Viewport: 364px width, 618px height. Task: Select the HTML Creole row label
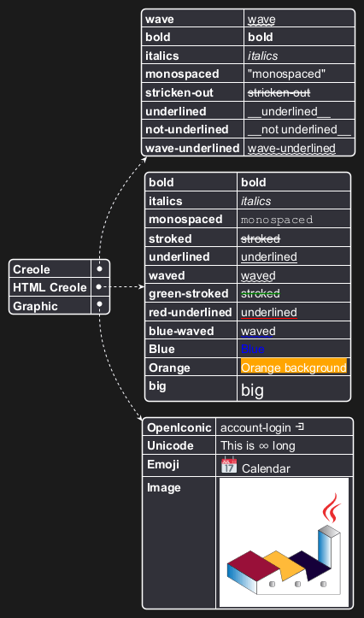[50, 287]
